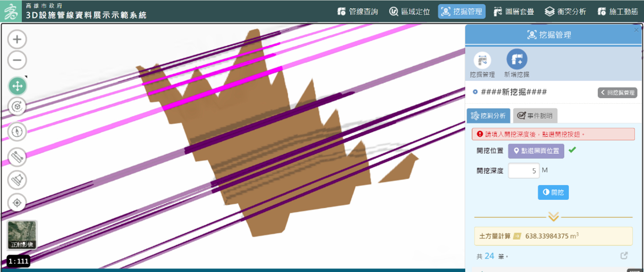The image size is (644, 272).
Task: Click the 開挖深度 depth input field
Action: click(524, 171)
